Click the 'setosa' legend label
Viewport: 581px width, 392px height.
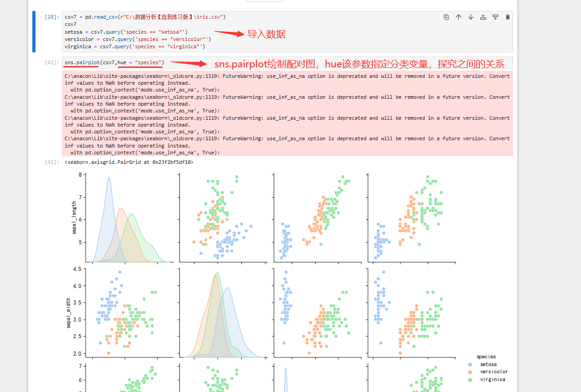488,364
